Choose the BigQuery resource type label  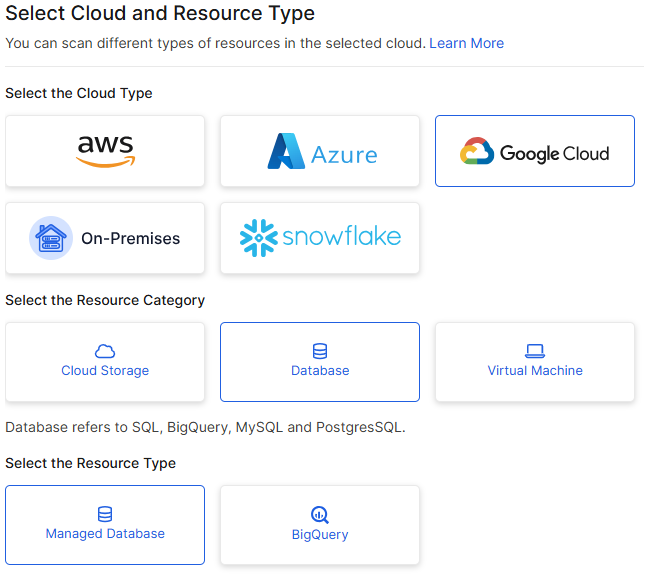point(320,535)
